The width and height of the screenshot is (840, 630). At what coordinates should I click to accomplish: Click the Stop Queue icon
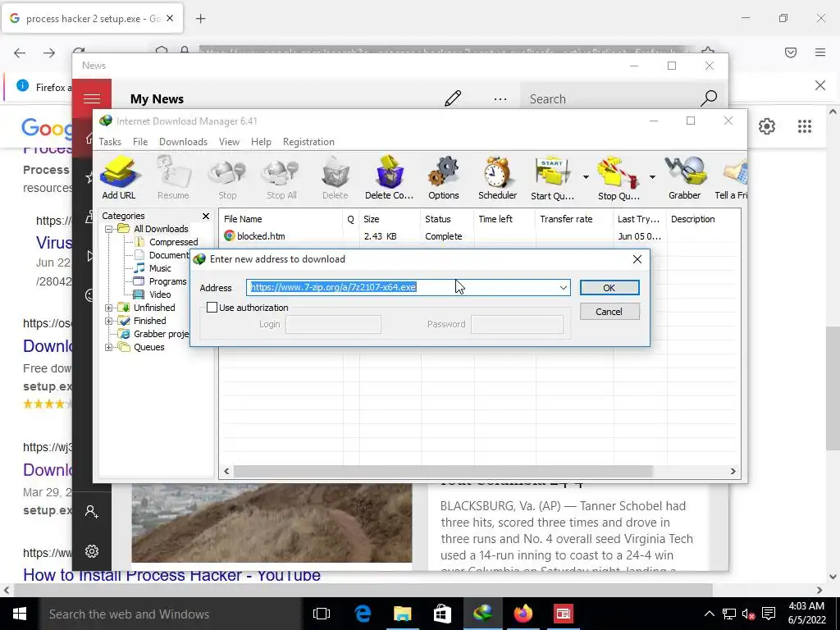tap(619, 178)
